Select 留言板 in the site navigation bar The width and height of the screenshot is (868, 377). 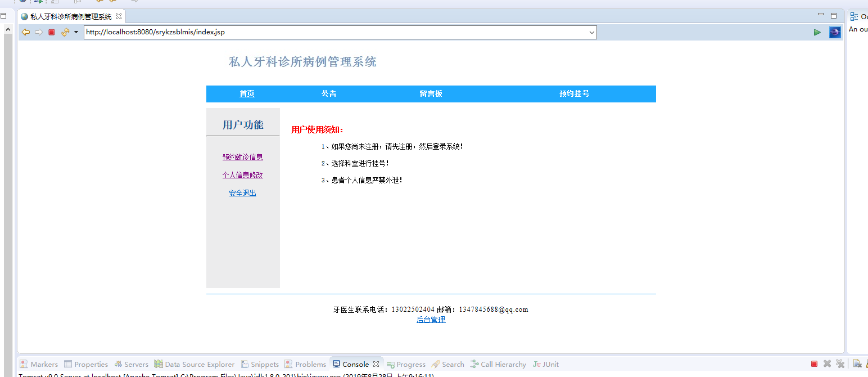point(431,93)
